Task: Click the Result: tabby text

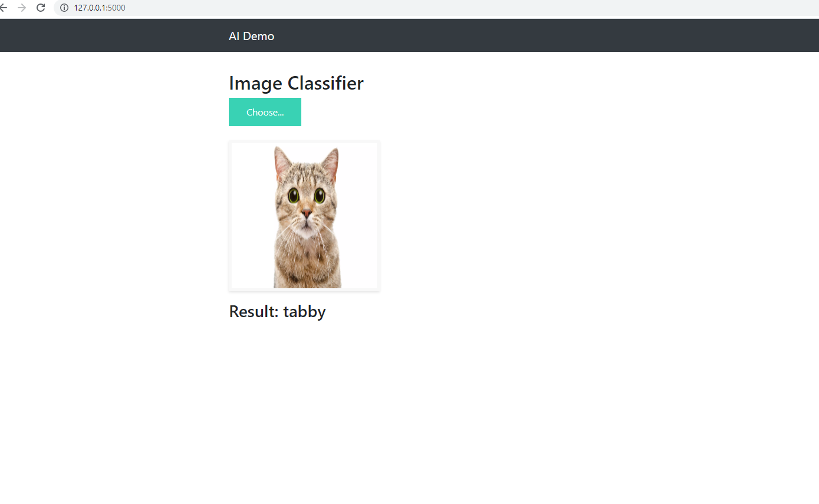Action: [x=277, y=311]
